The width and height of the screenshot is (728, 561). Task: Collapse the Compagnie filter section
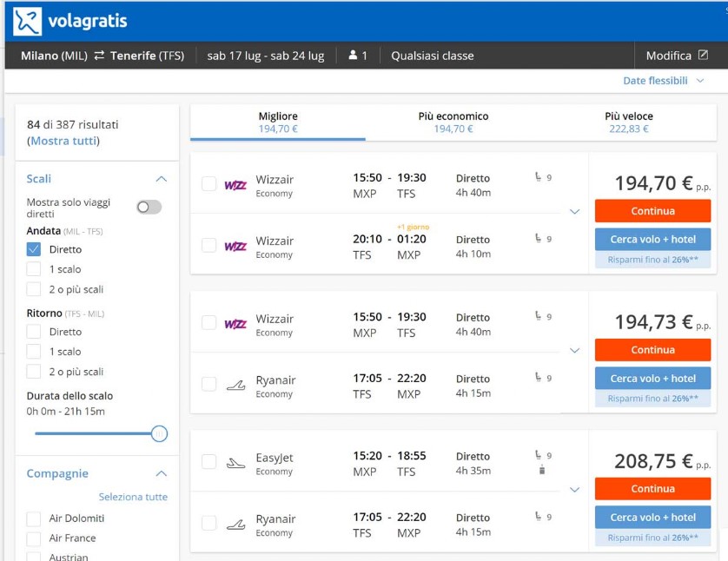pos(161,474)
